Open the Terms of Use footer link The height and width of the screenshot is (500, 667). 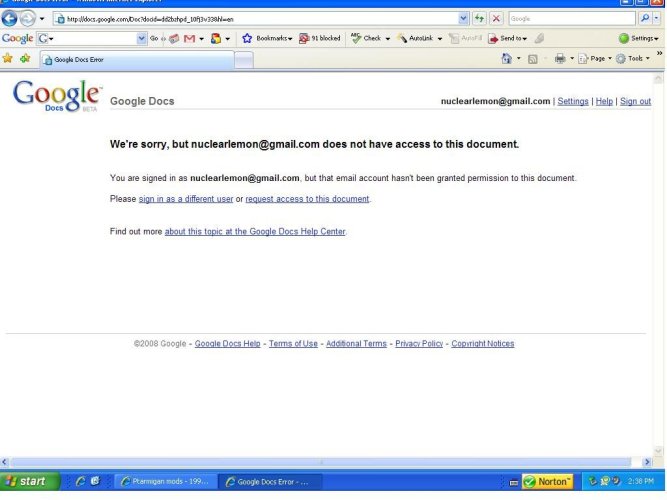[x=293, y=343]
